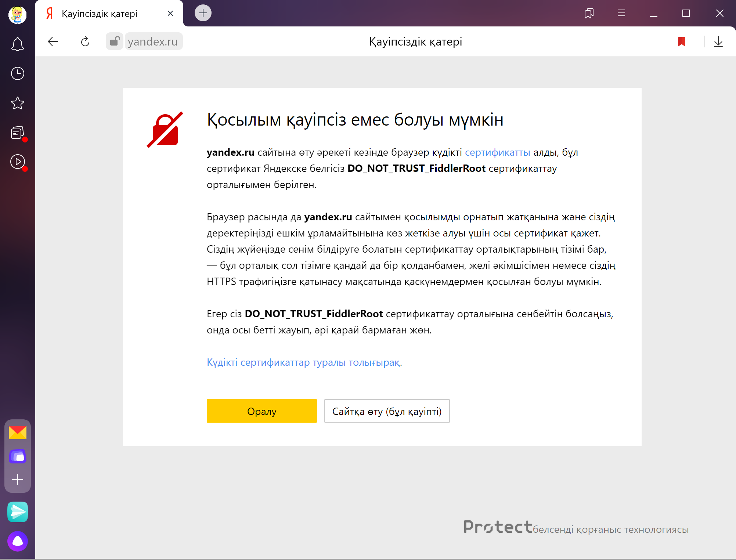Click the red bookmark icon
This screenshot has width=736, height=560.
682,41
